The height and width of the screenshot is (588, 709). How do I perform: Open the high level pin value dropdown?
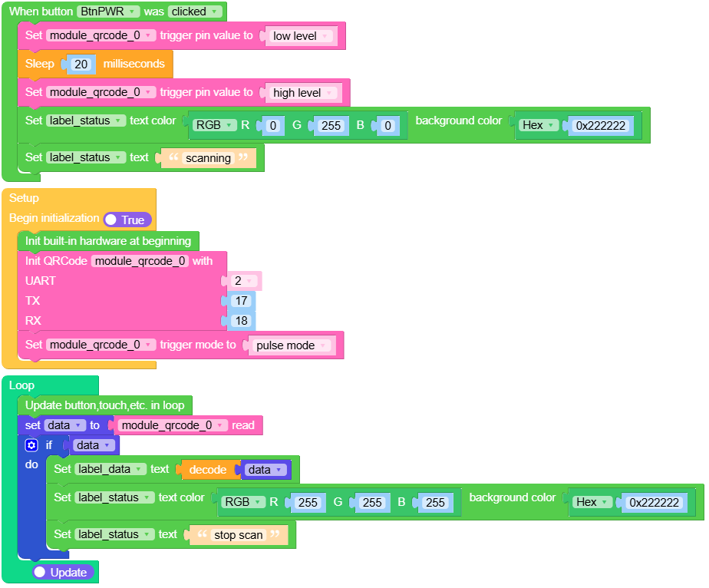303,93
